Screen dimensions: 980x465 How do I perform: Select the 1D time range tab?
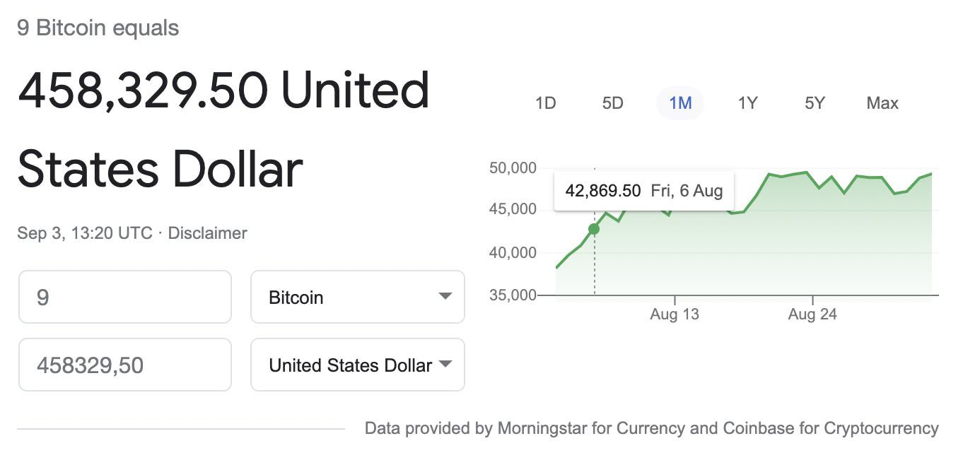546,103
